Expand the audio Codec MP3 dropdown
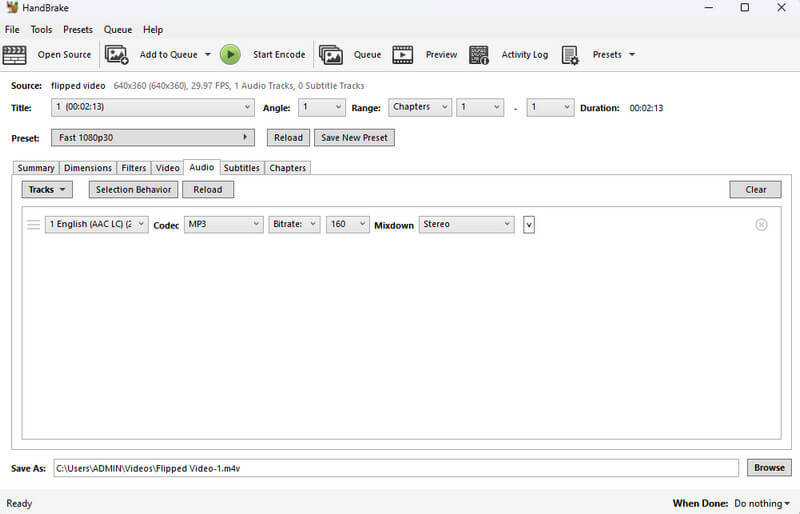The width and height of the screenshot is (800, 514). click(223, 225)
